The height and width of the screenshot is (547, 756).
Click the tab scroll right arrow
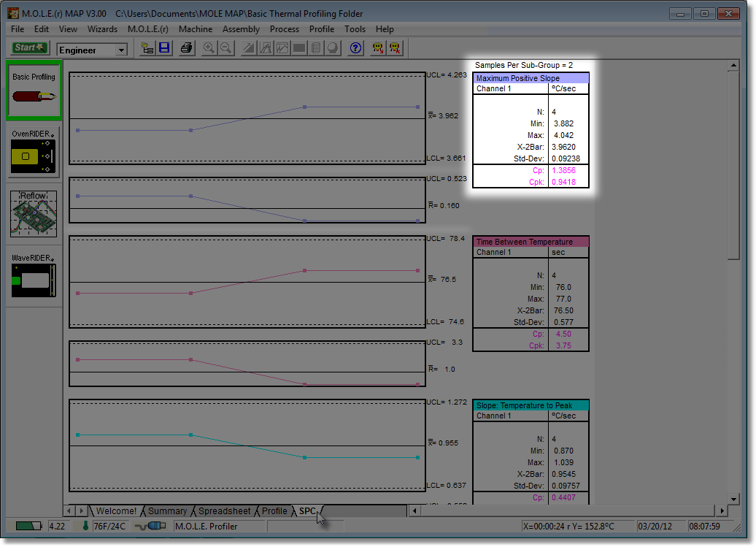point(81,510)
